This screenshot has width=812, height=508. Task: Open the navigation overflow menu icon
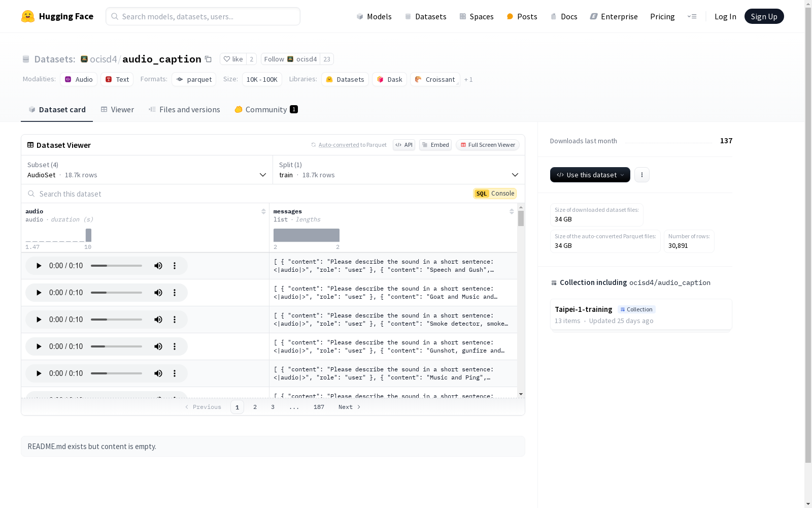(x=692, y=16)
